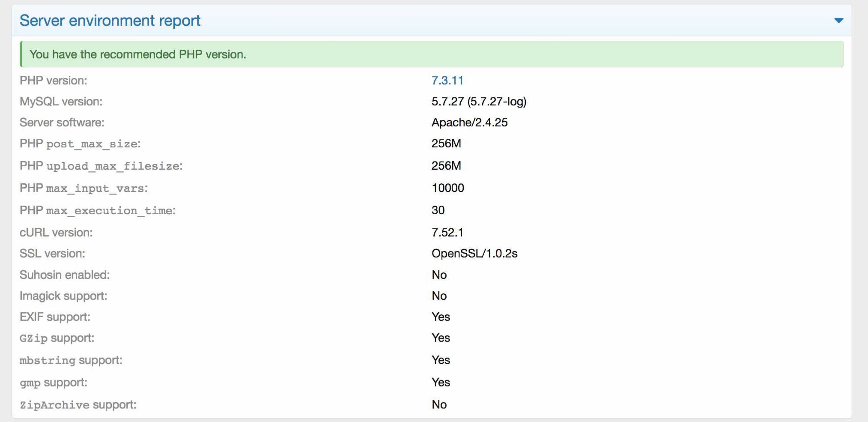The height and width of the screenshot is (422, 868).
Task: Click the PHP version label text
Action: pos(53,81)
